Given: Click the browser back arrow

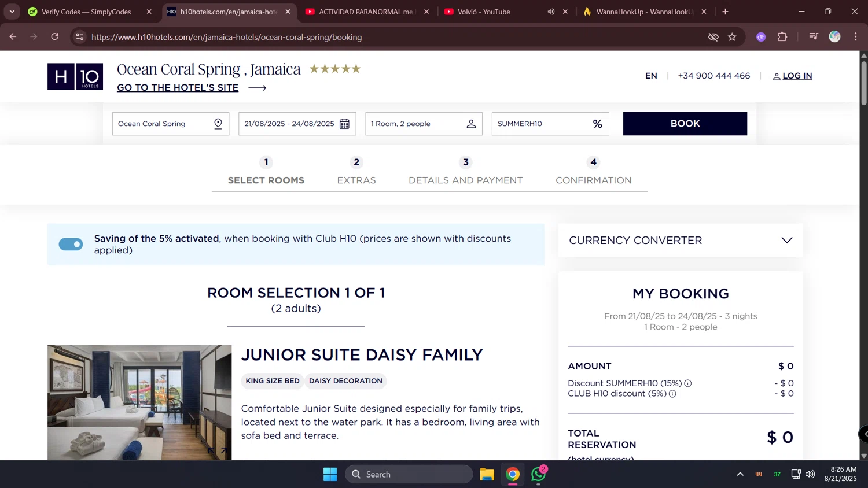Looking at the screenshot, I should tap(13, 37).
